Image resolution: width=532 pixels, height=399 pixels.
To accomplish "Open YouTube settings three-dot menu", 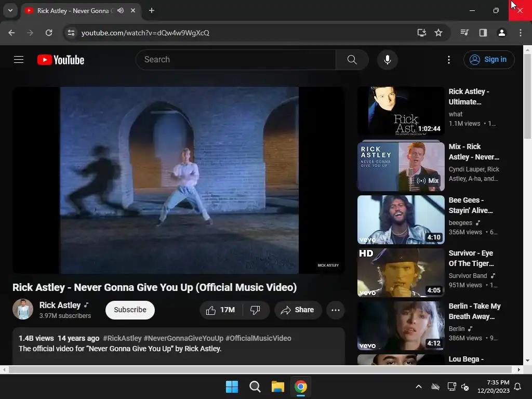I will point(449,60).
